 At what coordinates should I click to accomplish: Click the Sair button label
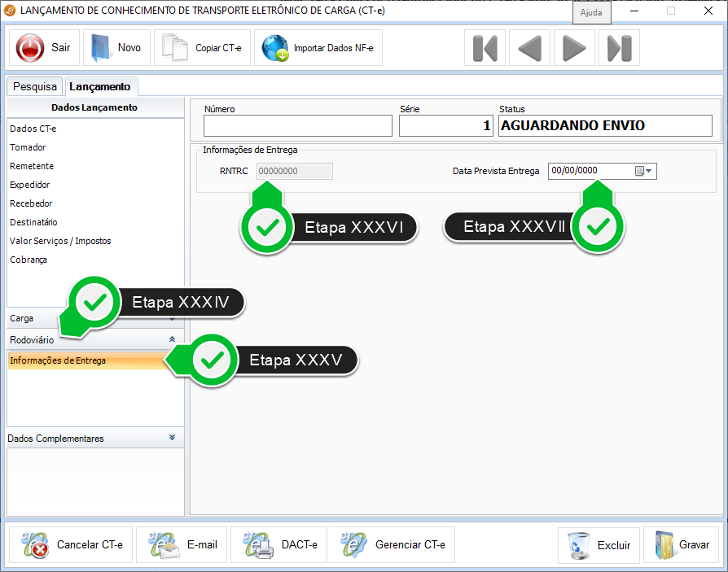(61, 47)
